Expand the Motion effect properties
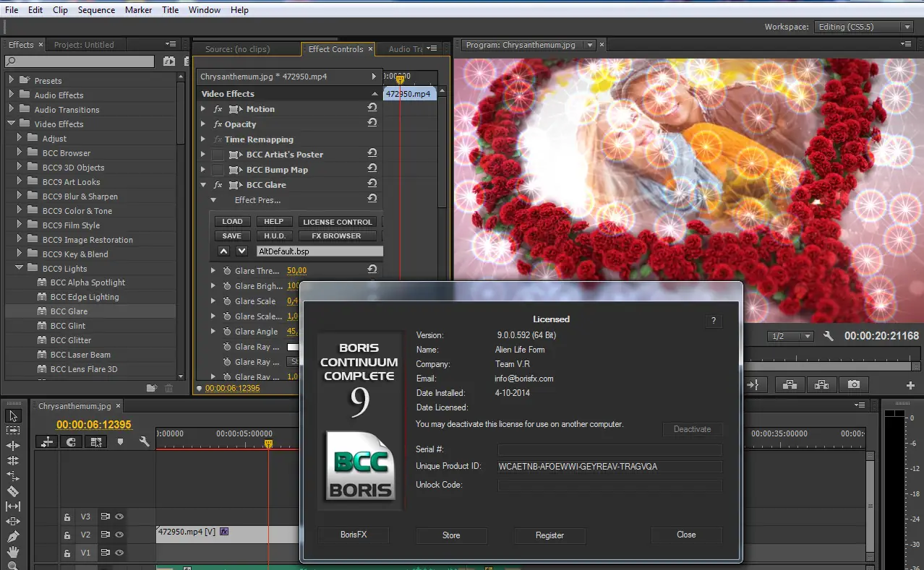Screen dimensions: 924x570 tap(204, 109)
